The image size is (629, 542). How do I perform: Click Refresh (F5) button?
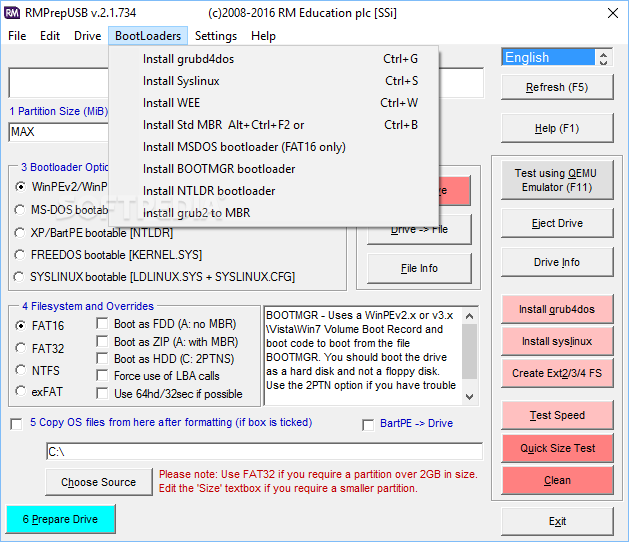pyautogui.click(x=557, y=87)
